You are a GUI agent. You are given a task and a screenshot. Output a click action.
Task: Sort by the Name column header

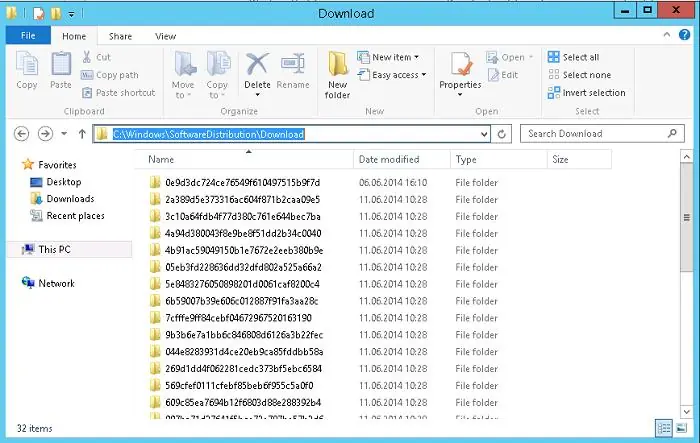point(245,159)
